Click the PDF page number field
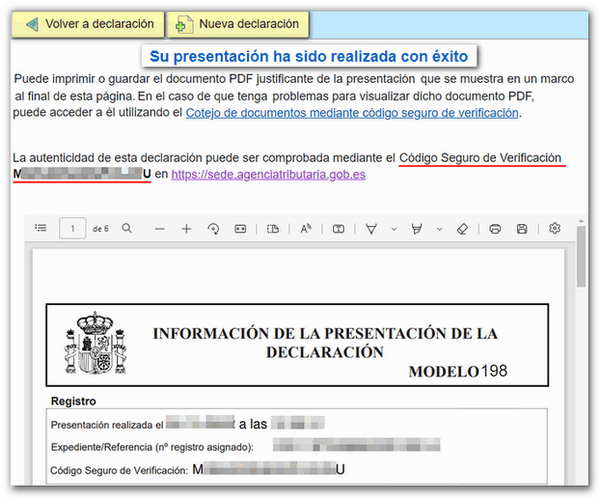The height and width of the screenshot is (499, 600). [x=72, y=229]
